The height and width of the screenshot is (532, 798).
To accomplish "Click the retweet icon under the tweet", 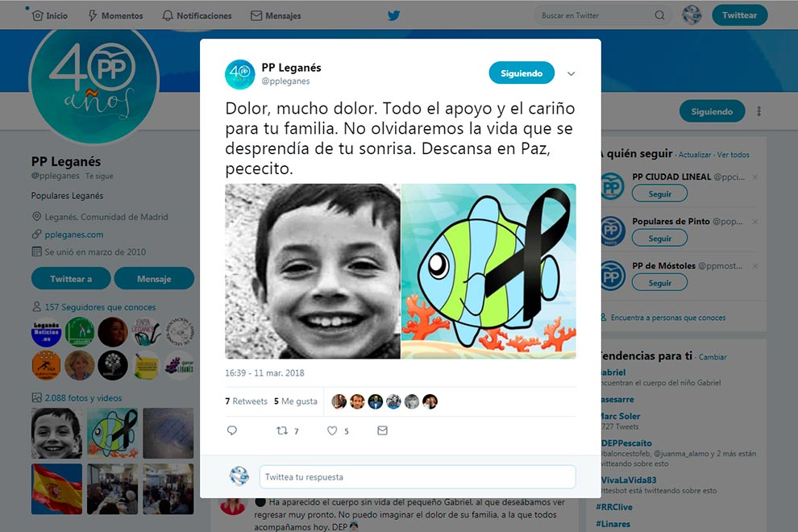I will (x=282, y=430).
